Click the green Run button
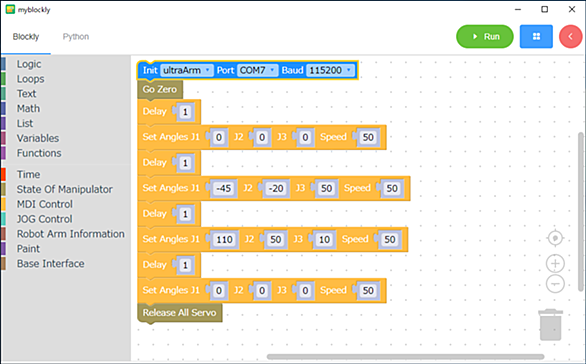The width and height of the screenshot is (586, 364). click(x=485, y=37)
